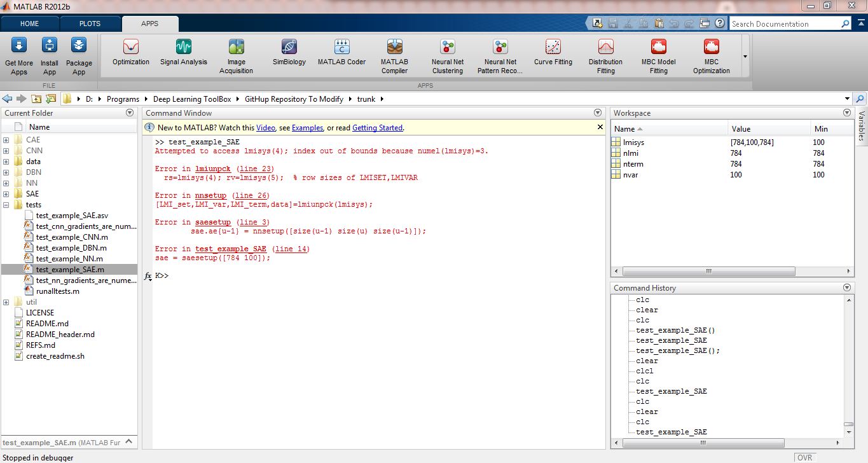Open the MATLAB Compiler app

[x=395, y=56]
